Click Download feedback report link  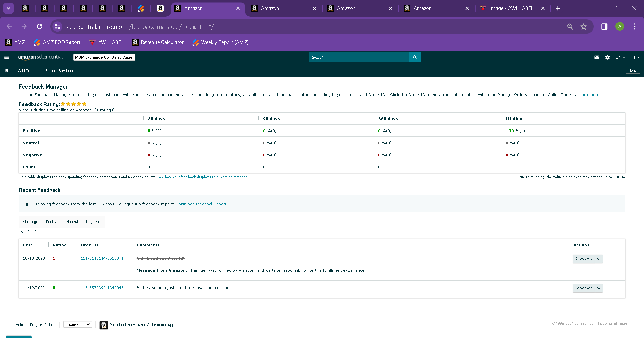click(201, 204)
